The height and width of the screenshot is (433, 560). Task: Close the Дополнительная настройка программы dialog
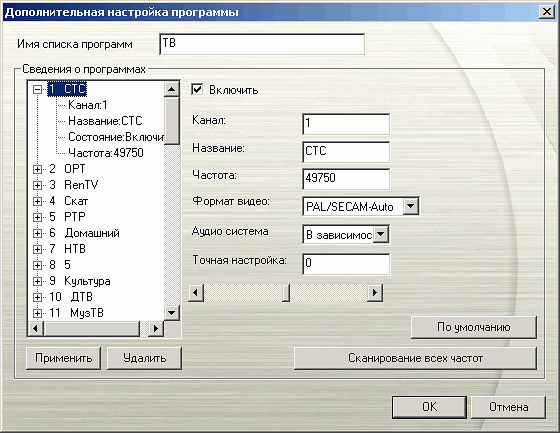point(546,12)
